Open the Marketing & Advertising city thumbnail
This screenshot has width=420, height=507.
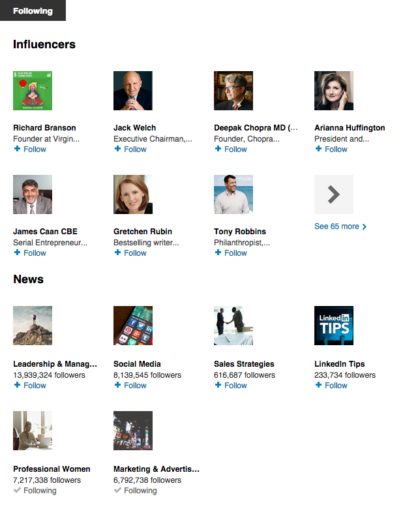pyautogui.click(x=133, y=431)
